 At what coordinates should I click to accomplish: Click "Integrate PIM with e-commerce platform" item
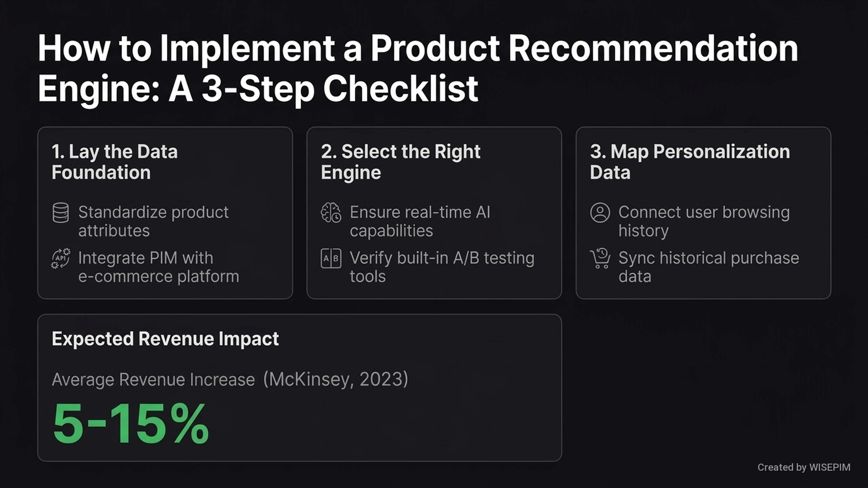click(x=158, y=267)
